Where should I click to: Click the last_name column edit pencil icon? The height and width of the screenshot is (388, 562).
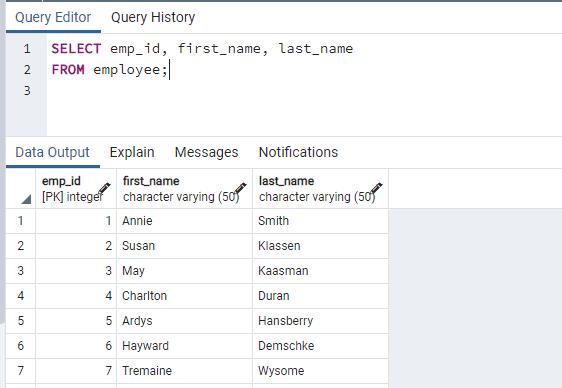[x=377, y=188]
